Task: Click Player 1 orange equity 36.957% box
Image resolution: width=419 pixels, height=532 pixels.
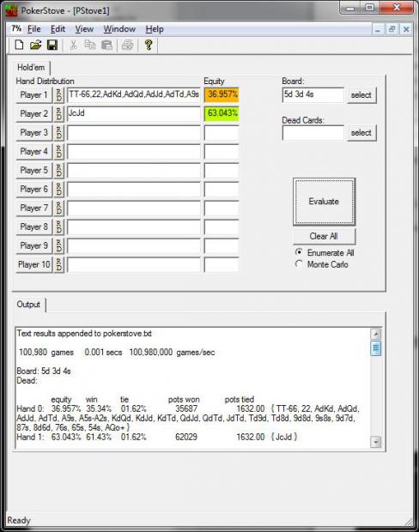Action: (222, 94)
